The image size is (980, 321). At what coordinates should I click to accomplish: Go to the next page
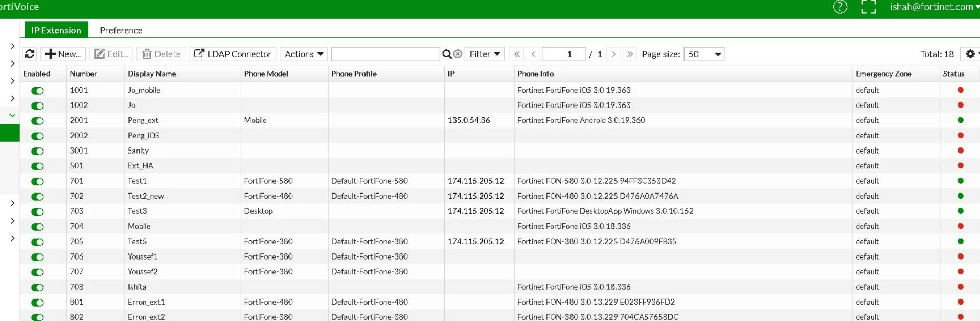(613, 54)
